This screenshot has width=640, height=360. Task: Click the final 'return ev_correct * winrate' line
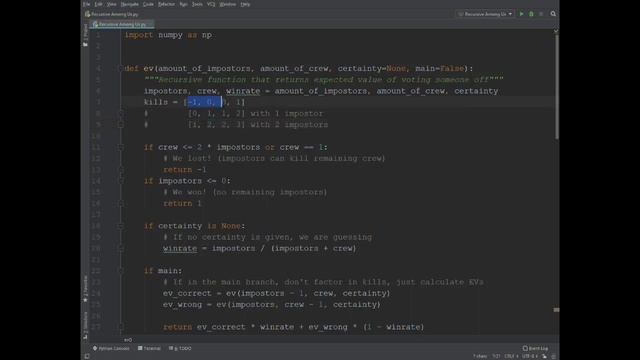click(x=293, y=327)
